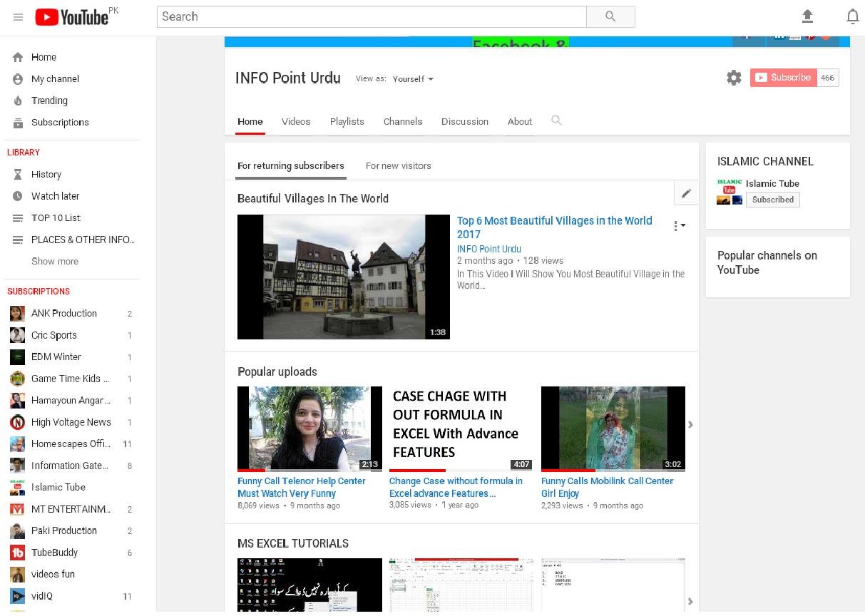The image size is (865, 616).
Task: Open the 'videos fun' subscription
Action: (x=53, y=575)
